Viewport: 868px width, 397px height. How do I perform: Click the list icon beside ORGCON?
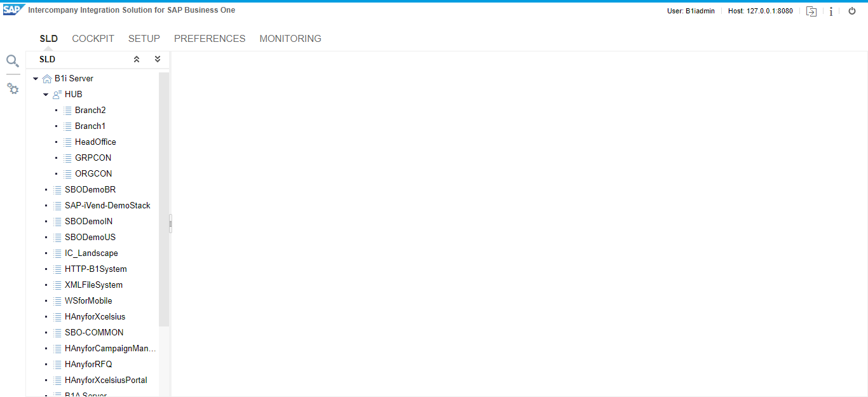click(x=67, y=174)
